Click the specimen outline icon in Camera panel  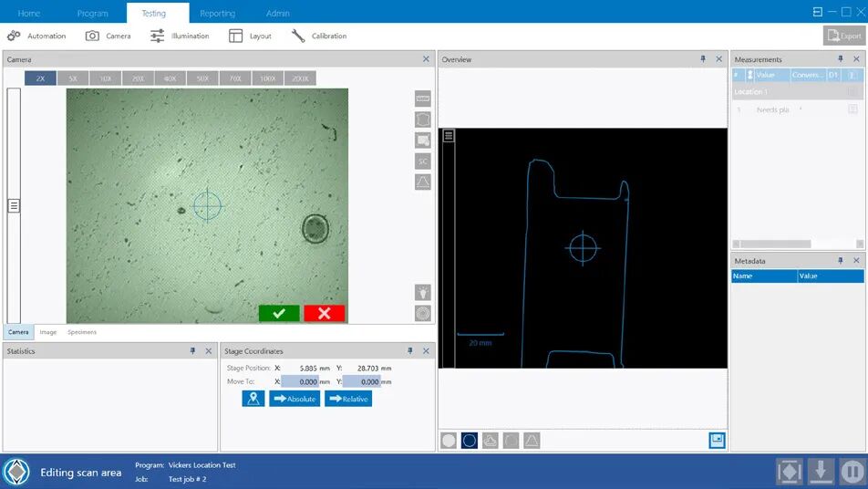tap(423, 120)
